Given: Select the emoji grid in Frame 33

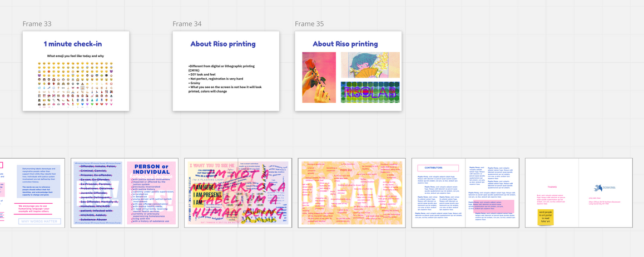Looking at the screenshot, I should point(75,84).
